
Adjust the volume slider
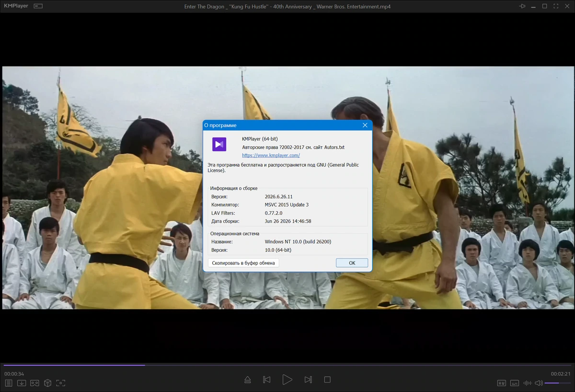click(558, 383)
